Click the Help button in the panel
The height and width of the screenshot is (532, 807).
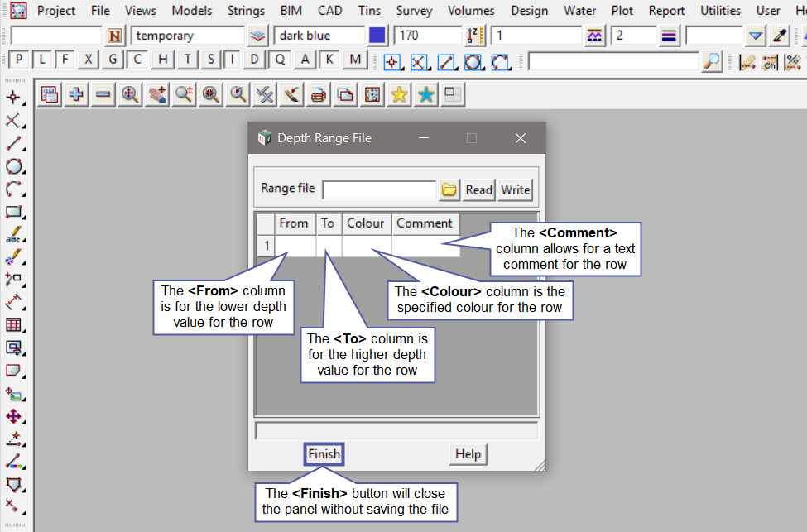[x=468, y=454]
